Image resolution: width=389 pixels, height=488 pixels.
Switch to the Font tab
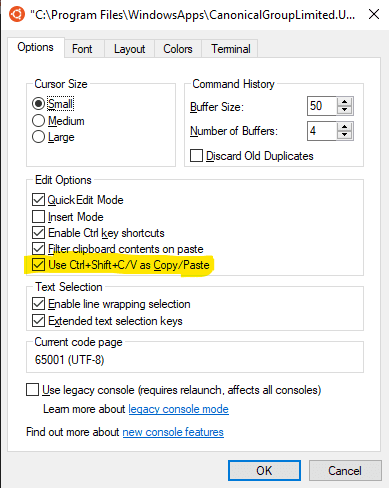pos(82,49)
